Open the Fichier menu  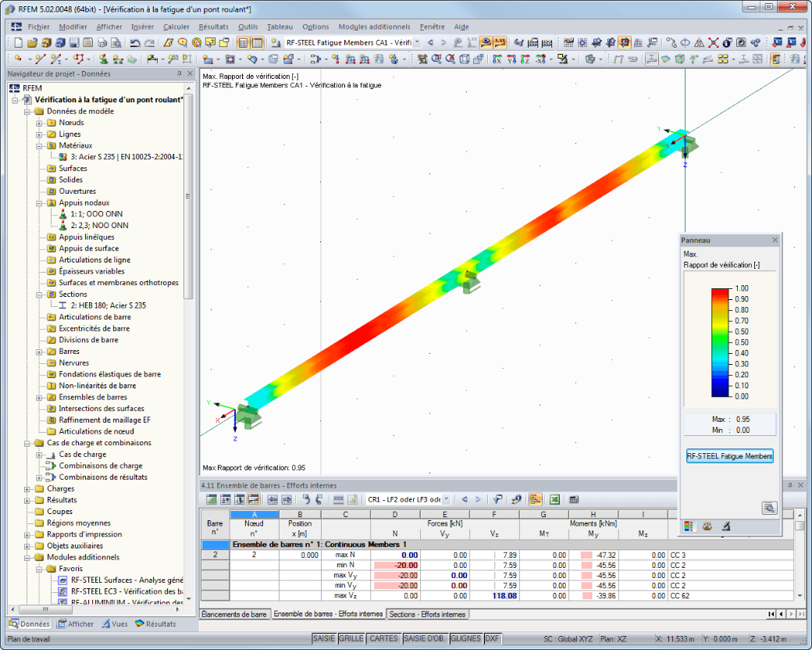[x=38, y=27]
